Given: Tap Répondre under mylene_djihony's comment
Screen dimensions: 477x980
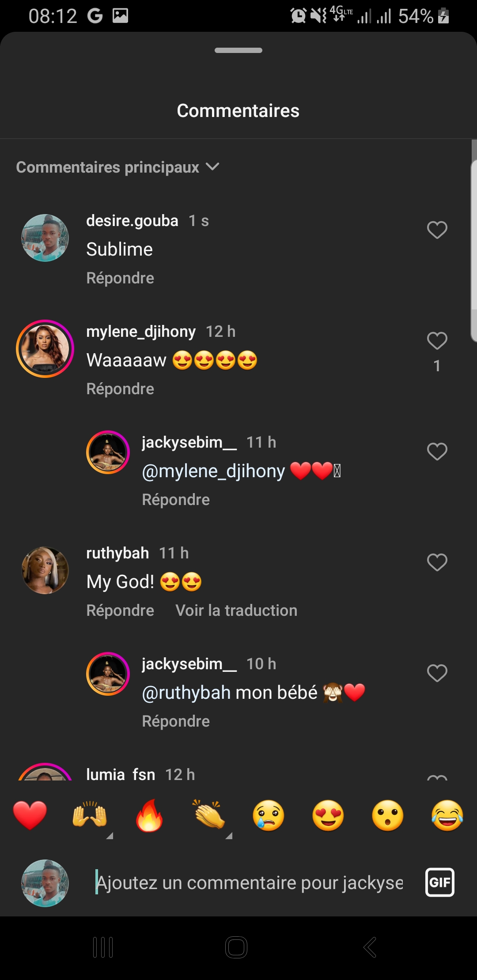Looking at the screenshot, I should tap(120, 389).
